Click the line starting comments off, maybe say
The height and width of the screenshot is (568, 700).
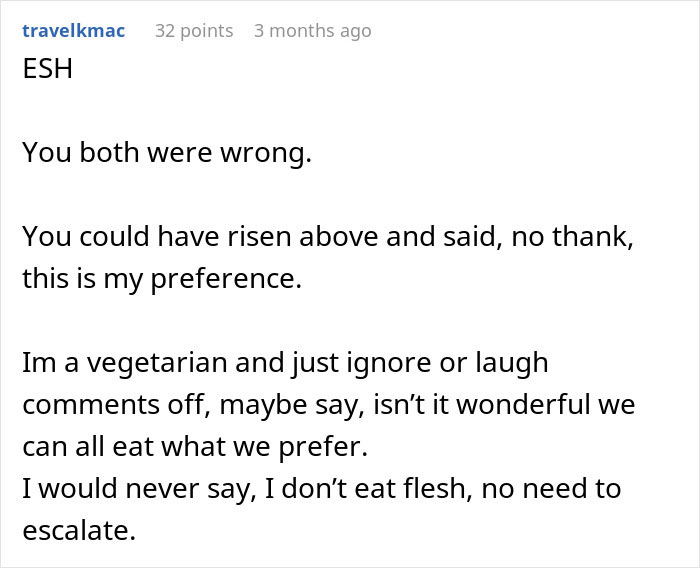[x=329, y=404]
